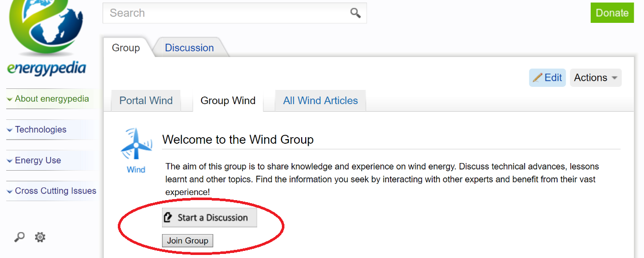Expand the About energypedia menu
Screen dimensions: 644x258
[x=51, y=99]
